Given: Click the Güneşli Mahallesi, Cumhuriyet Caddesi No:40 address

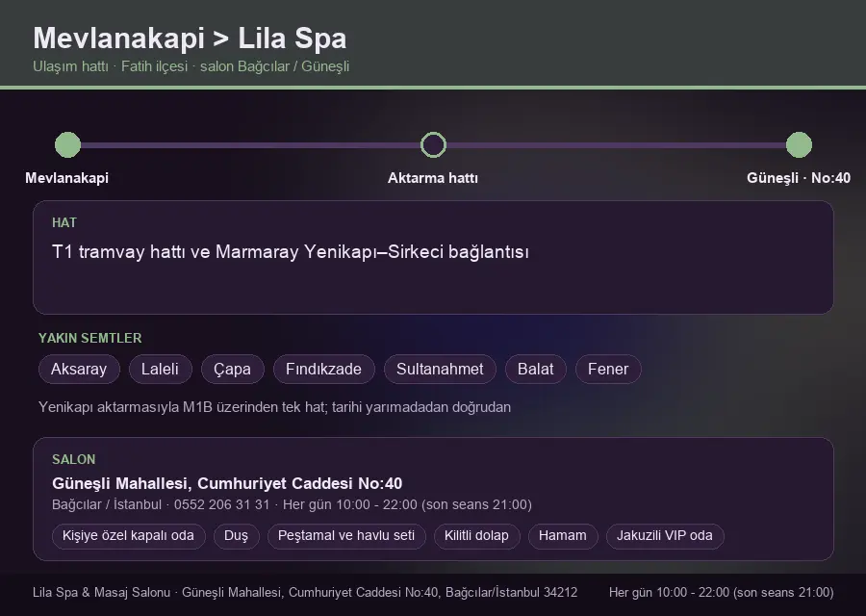Looking at the screenshot, I should [x=227, y=483].
